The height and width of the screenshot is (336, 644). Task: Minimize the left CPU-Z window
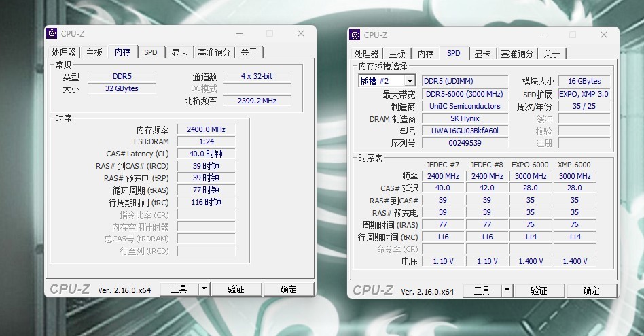point(239,33)
